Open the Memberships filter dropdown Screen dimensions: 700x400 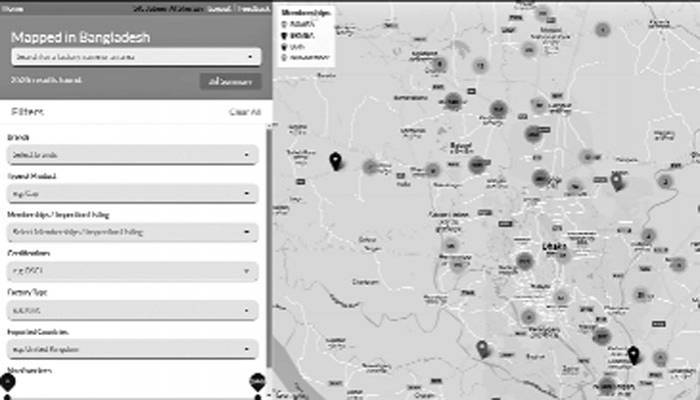(x=133, y=232)
